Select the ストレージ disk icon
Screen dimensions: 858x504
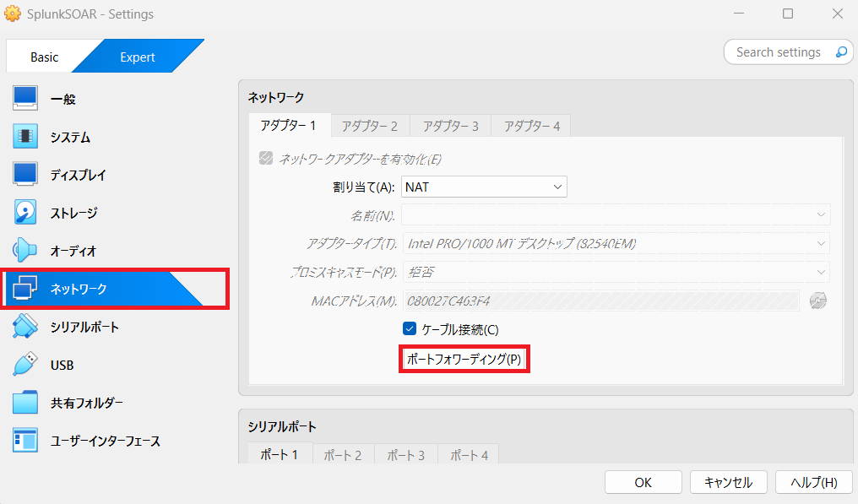click(x=26, y=213)
